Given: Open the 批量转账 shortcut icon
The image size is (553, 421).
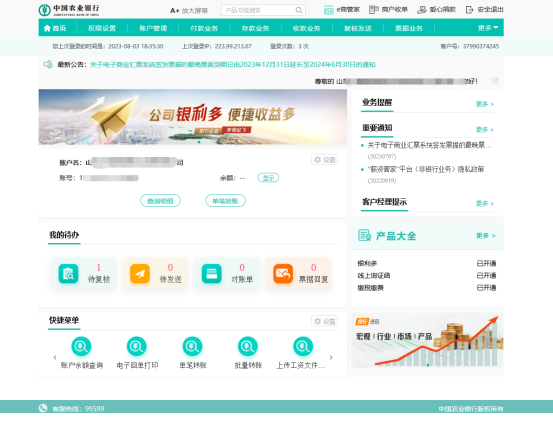Looking at the screenshot, I should click(x=248, y=347).
